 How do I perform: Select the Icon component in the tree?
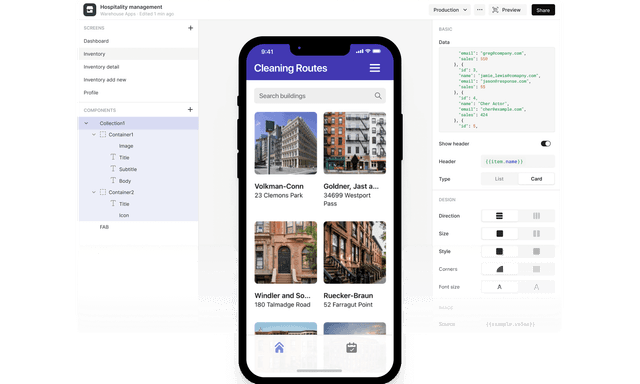[x=124, y=215]
